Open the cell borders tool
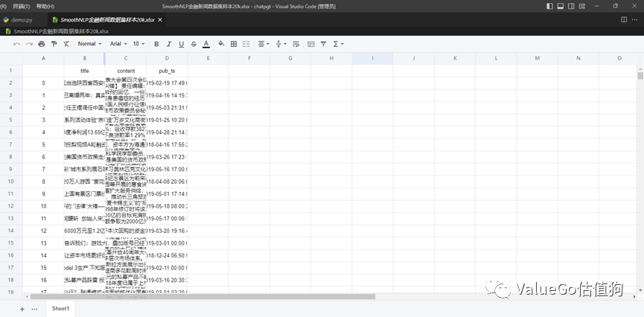The height and width of the screenshot is (317, 644). pyautogui.click(x=233, y=44)
